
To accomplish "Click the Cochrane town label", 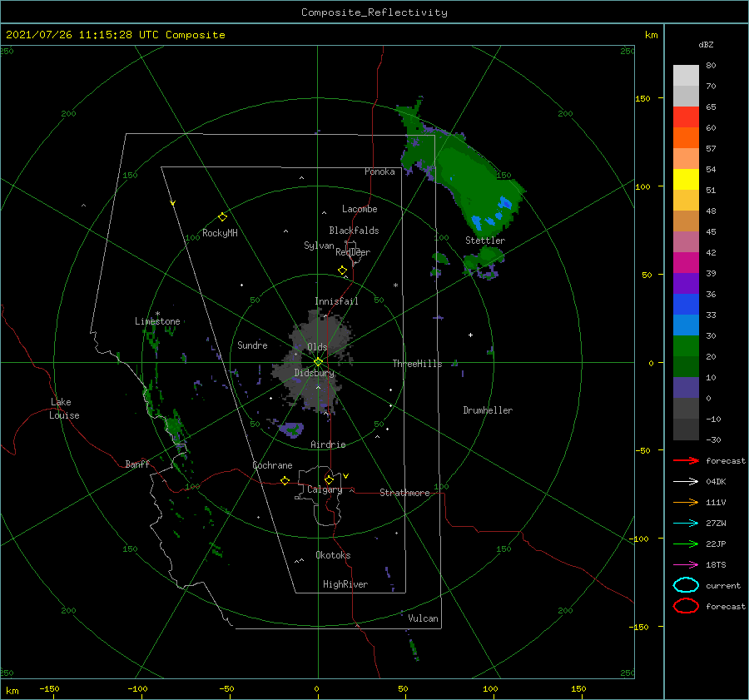I will [x=272, y=465].
